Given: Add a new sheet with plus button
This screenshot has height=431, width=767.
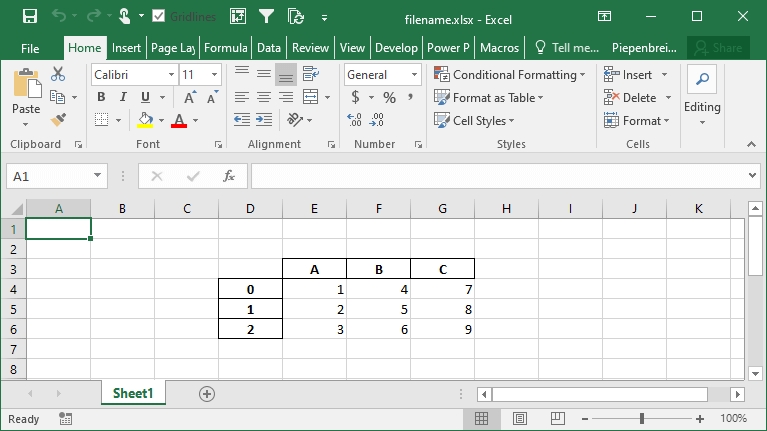Looking at the screenshot, I should click(x=207, y=394).
